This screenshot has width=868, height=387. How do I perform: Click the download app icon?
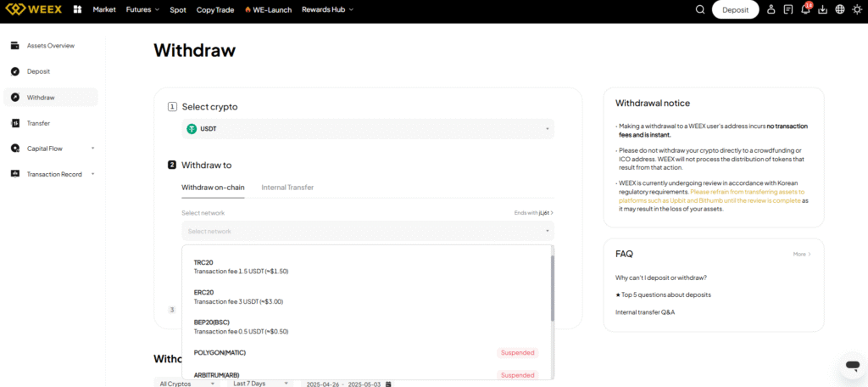[822, 9]
